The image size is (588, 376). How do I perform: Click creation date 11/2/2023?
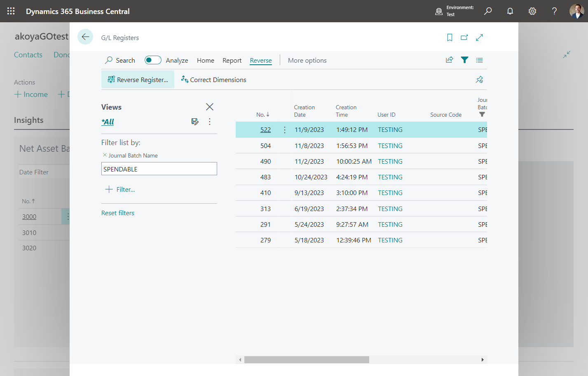pyautogui.click(x=309, y=161)
